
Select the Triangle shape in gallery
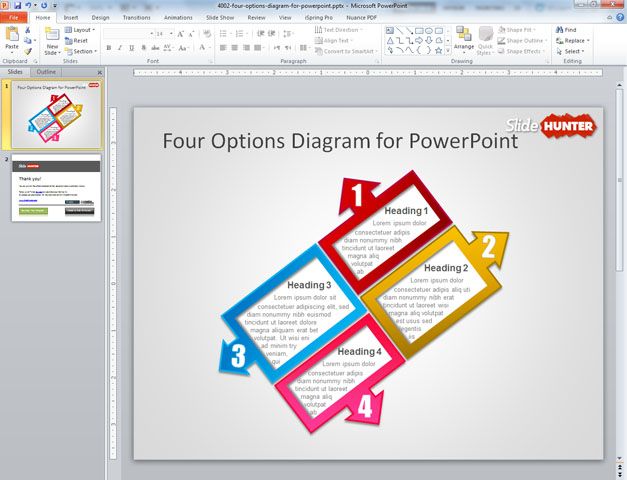tap(389, 40)
